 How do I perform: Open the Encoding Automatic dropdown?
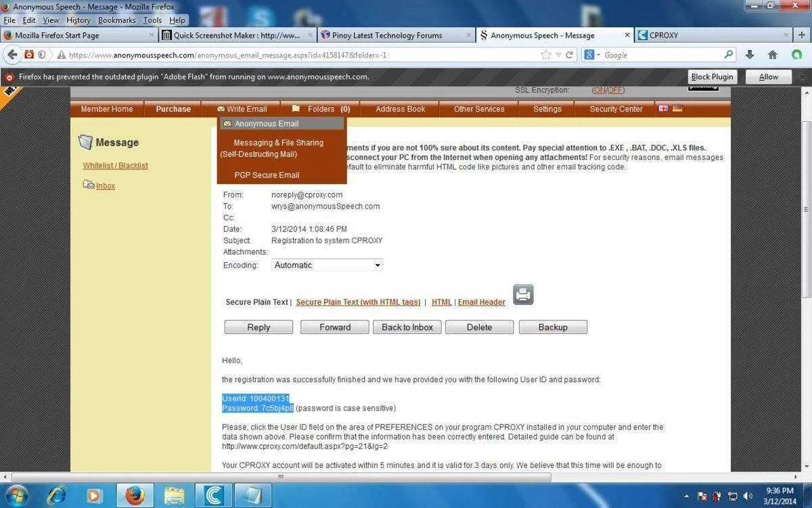(327, 265)
